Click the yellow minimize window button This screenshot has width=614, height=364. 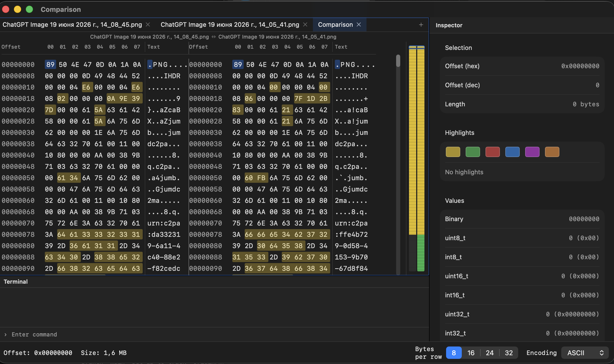18,9
